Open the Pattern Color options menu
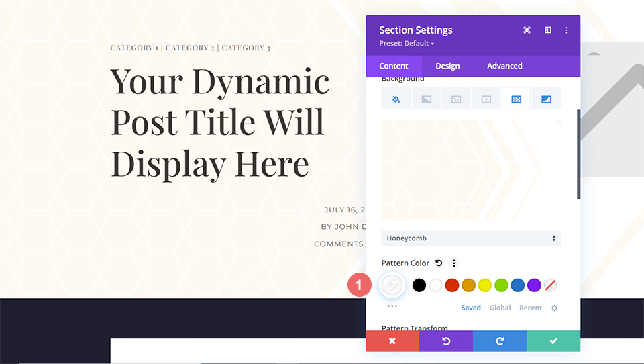Viewport: 644px width, 364px height. (454, 263)
